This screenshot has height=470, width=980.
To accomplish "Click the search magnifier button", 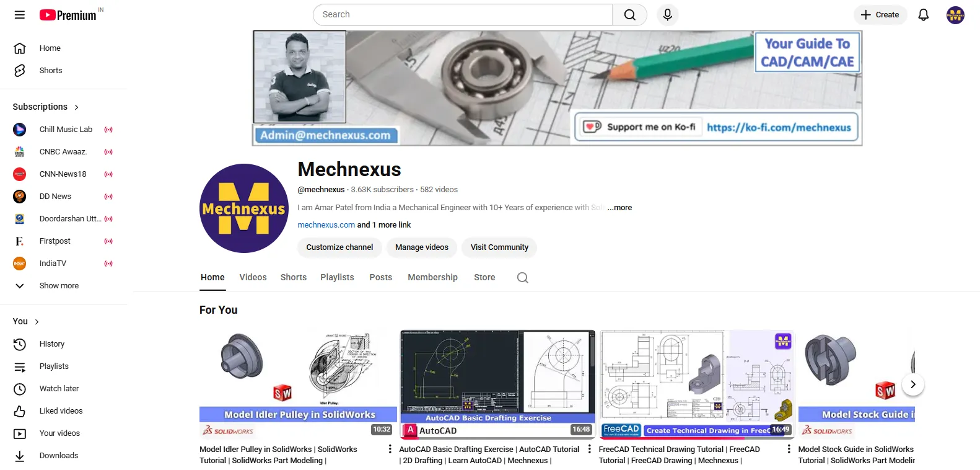I will (x=629, y=15).
